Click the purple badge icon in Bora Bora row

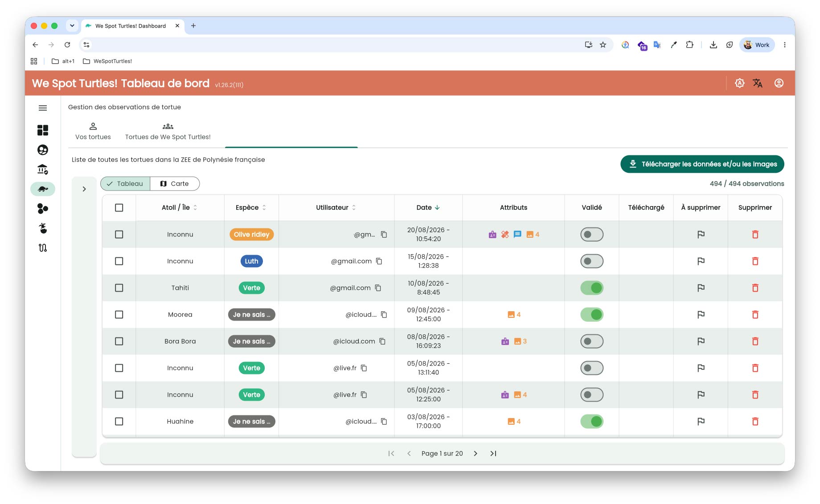click(x=505, y=341)
